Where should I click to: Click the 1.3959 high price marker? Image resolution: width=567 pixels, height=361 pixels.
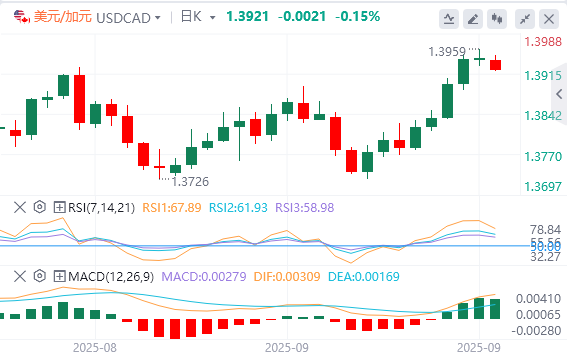pyautogui.click(x=447, y=52)
